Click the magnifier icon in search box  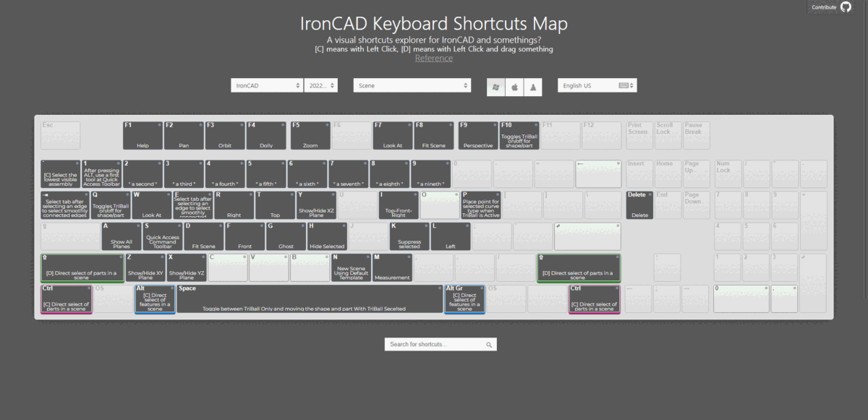tap(489, 345)
